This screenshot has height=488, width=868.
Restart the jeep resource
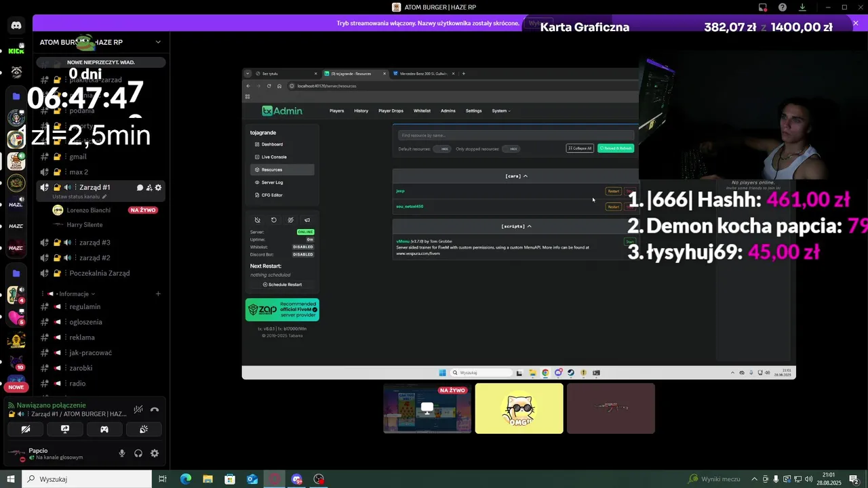[x=613, y=191]
